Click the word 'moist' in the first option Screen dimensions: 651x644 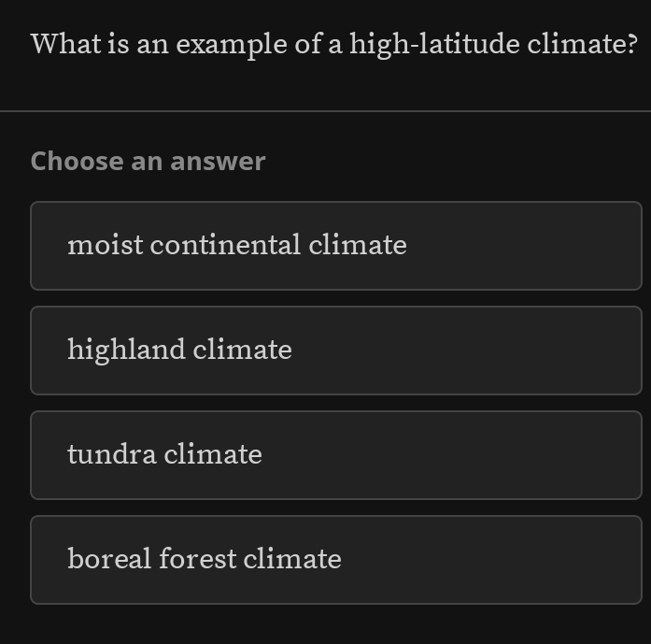(105, 246)
